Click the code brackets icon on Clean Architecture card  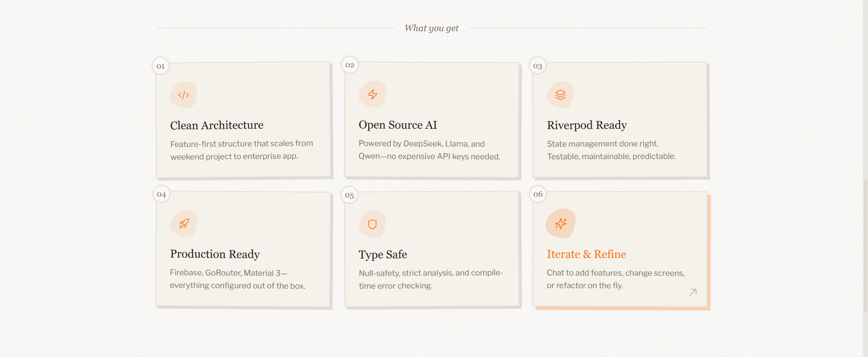click(184, 95)
